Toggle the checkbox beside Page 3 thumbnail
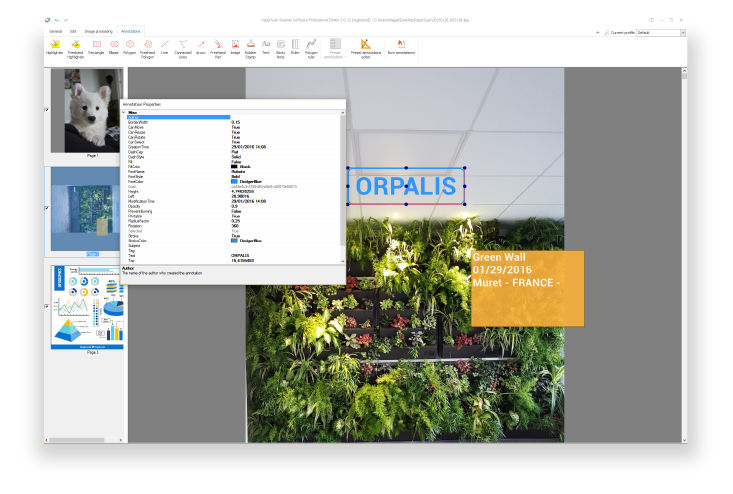Viewport: 733px width, 494px height. pyautogui.click(x=47, y=305)
